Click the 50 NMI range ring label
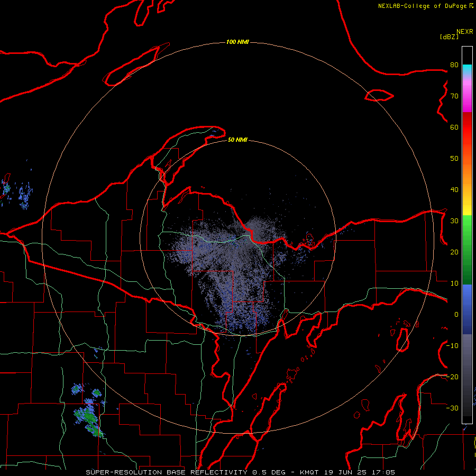 [x=237, y=140]
